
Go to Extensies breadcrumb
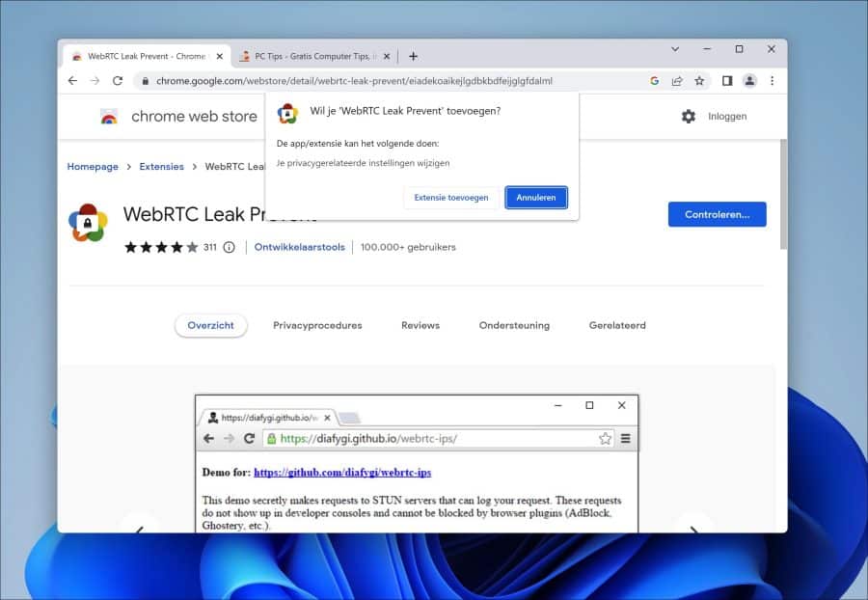click(x=161, y=167)
